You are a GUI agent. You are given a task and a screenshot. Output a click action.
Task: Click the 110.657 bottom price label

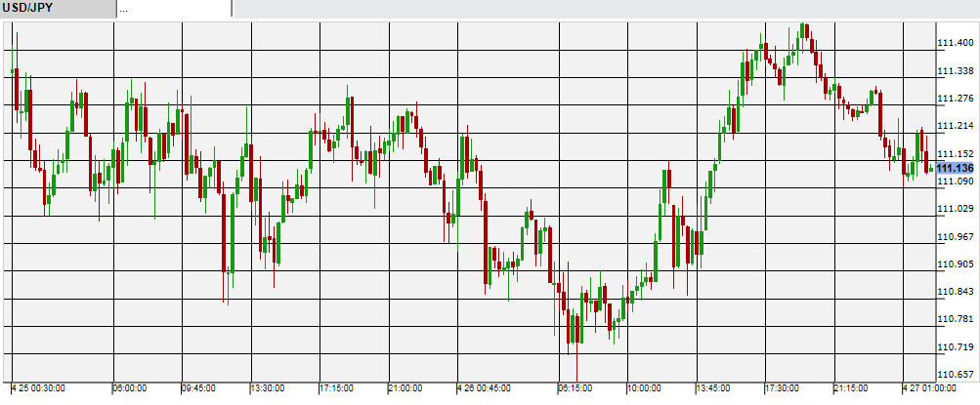point(956,375)
